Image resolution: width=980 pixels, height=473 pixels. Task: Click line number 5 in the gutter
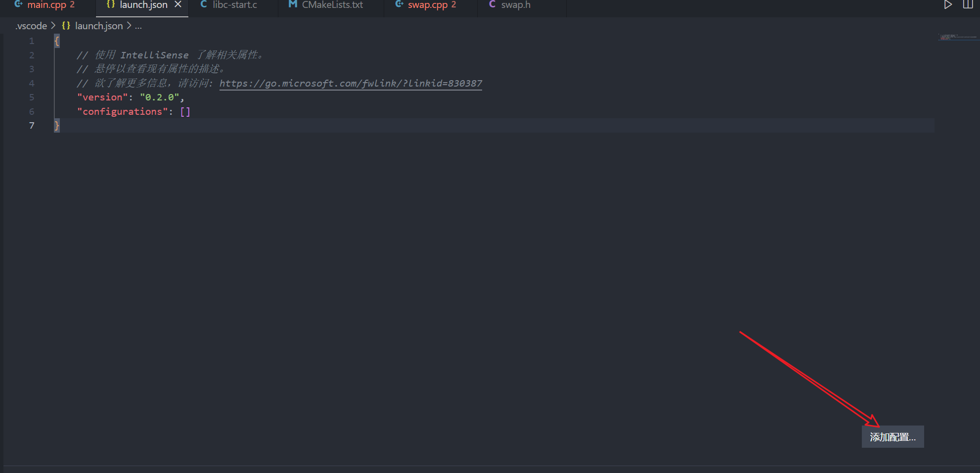32,97
